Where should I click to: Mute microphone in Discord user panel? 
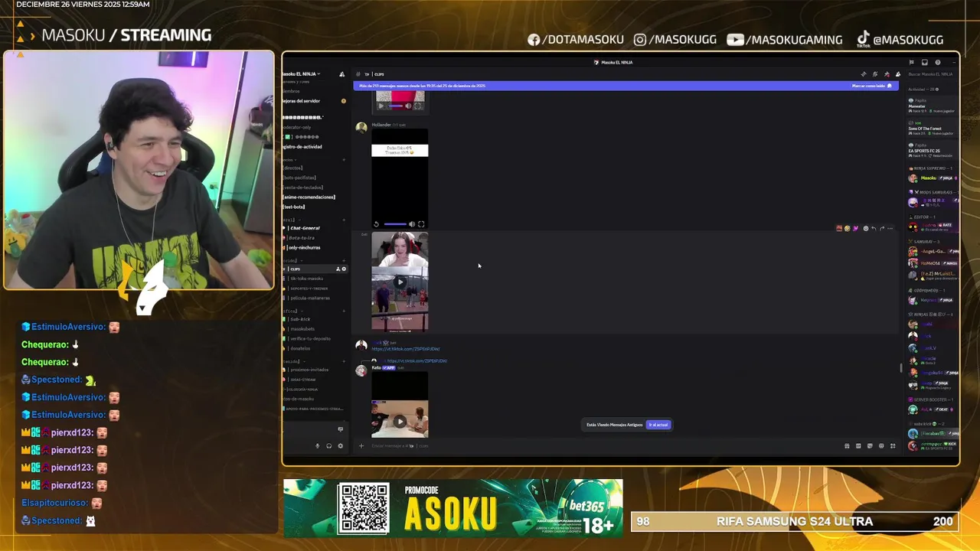317,446
